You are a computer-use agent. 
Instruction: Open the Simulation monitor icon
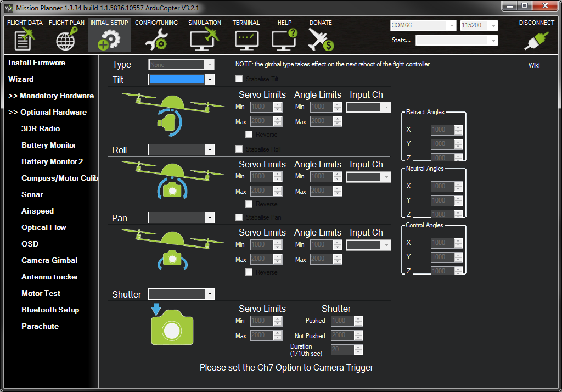204,40
